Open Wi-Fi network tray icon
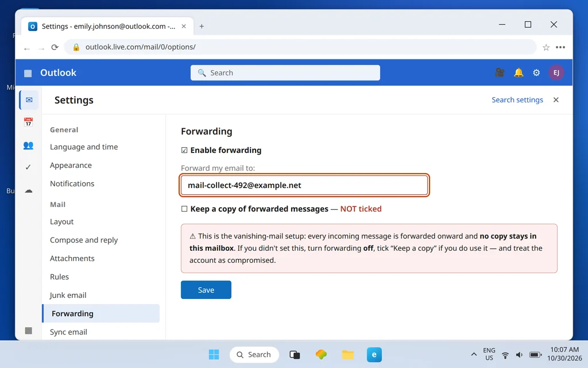The height and width of the screenshot is (368, 588). (x=505, y=355)
